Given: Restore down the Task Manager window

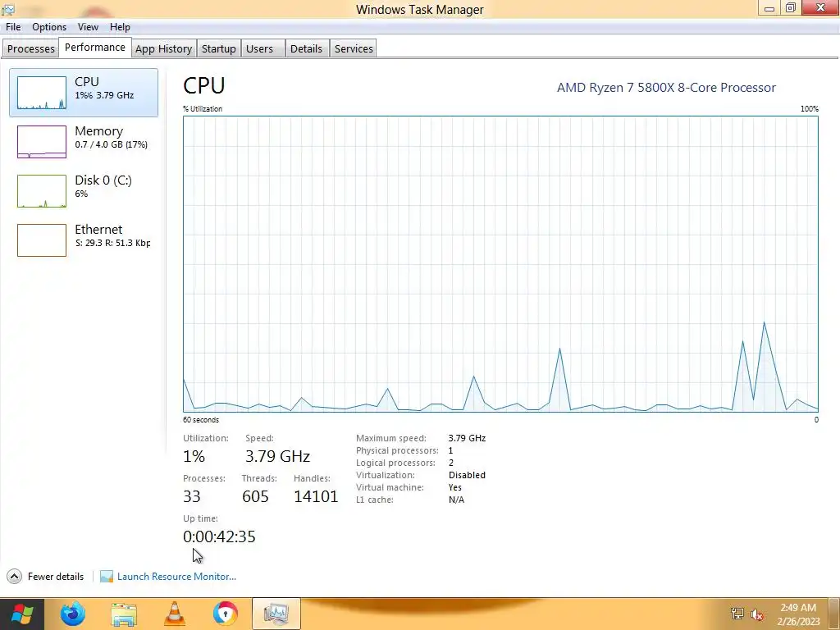Looking at the screenshot, I should [x=791, y=8].
